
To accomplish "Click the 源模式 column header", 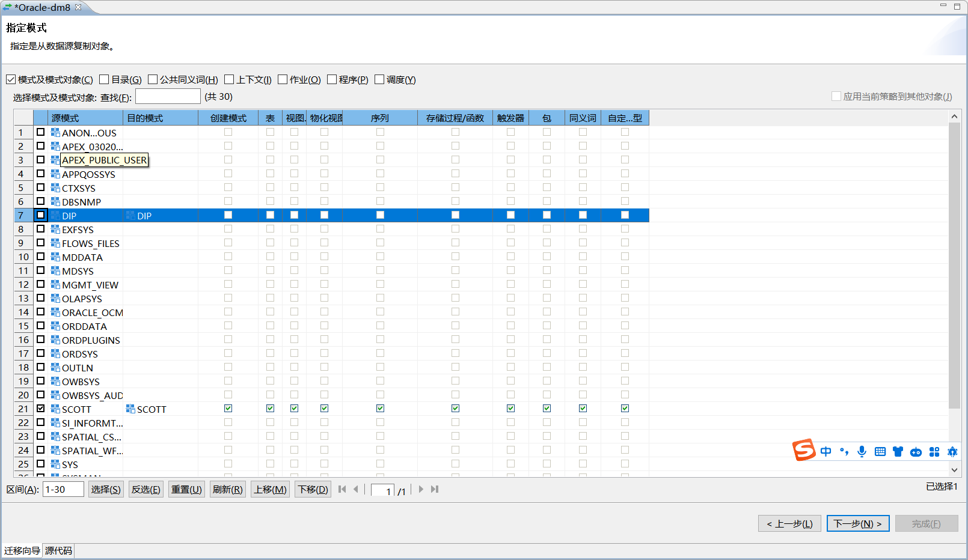I will (x=85, y=118).
